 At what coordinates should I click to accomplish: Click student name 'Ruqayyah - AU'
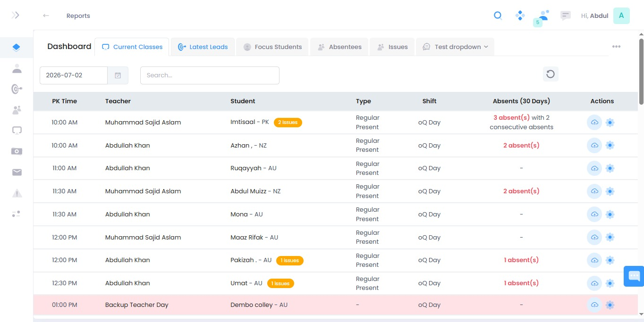pos(254,168)
